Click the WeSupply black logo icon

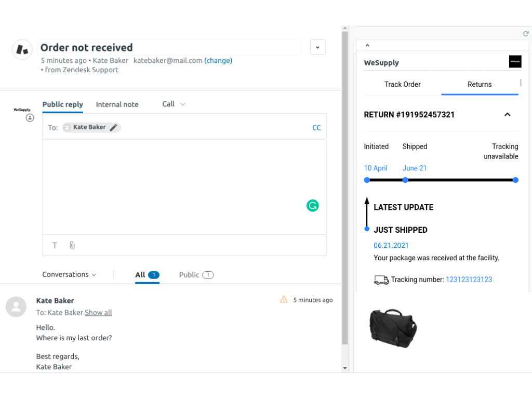[515, 62]
